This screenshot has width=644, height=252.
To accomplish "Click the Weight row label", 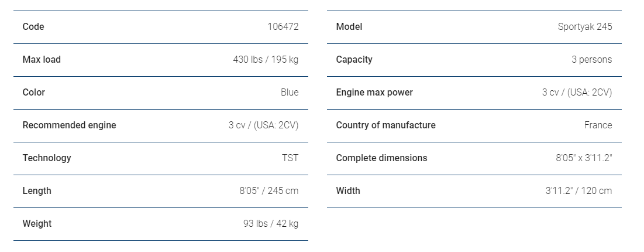I will pyautogui.click(x=37, y=224).
